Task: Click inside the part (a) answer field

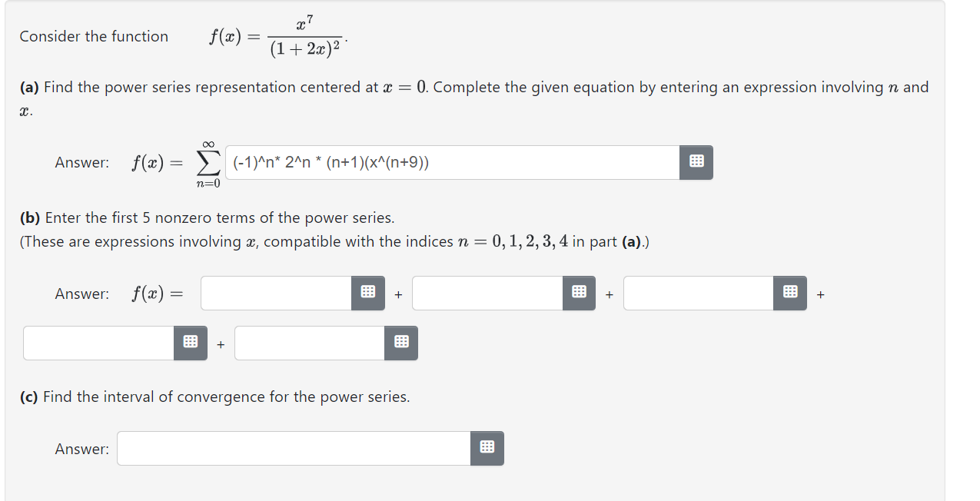Action: click(453, 162)
